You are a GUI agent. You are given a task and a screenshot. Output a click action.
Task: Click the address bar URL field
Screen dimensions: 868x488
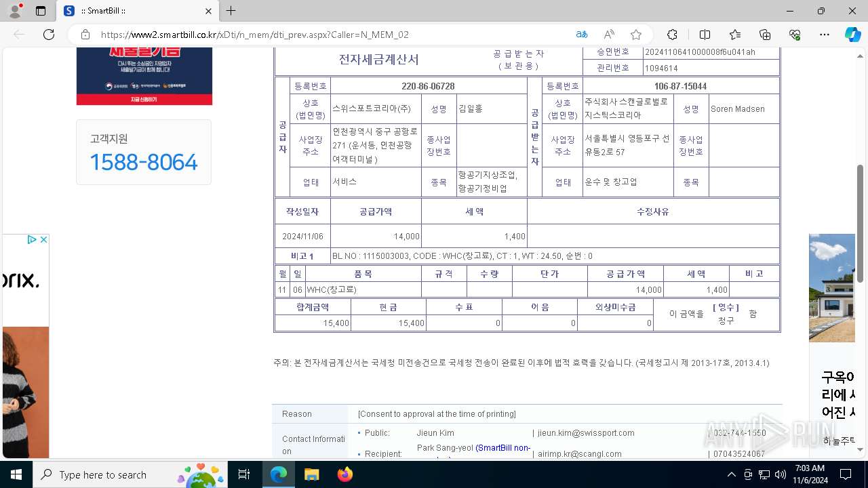coord(254,35)
